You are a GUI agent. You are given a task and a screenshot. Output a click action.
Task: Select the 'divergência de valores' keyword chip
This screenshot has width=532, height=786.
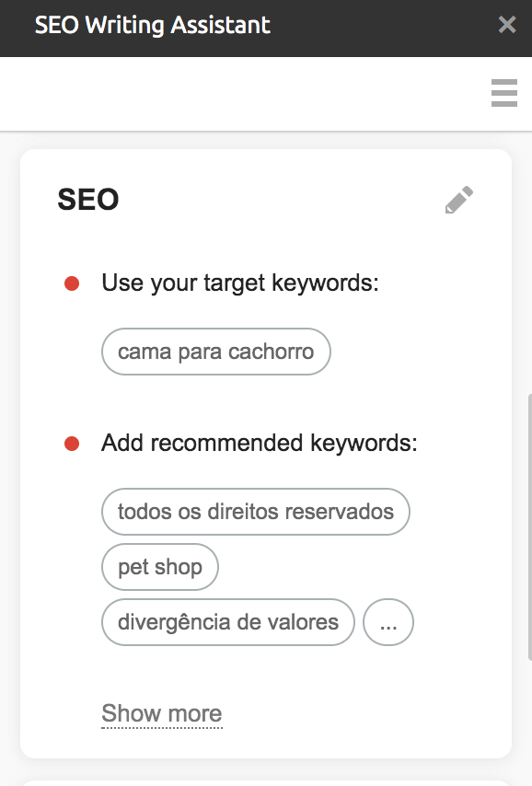click(228, 622)
